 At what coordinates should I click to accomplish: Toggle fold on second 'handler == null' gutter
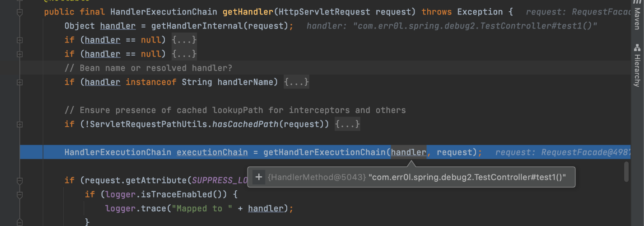19,54
